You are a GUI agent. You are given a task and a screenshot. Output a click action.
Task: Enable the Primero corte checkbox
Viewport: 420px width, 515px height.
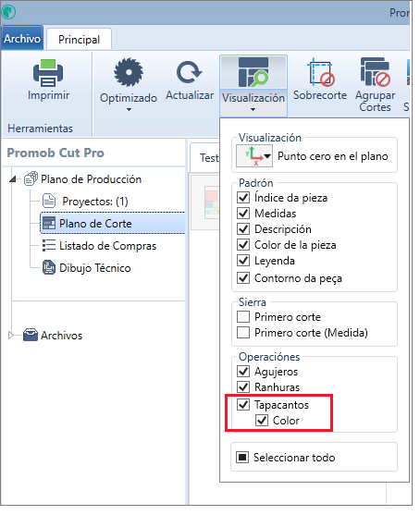[243, 316]
